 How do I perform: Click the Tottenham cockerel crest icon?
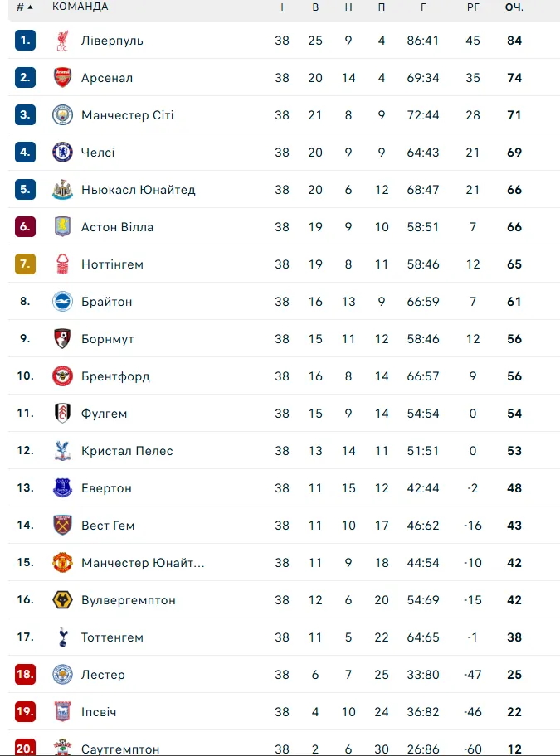62,637
